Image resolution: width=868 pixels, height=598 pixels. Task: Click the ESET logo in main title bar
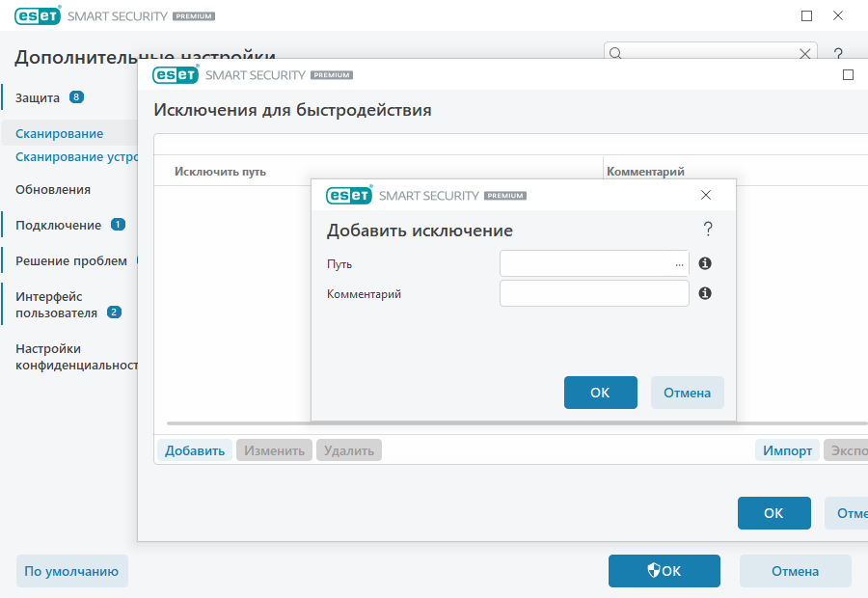[38, 16]
